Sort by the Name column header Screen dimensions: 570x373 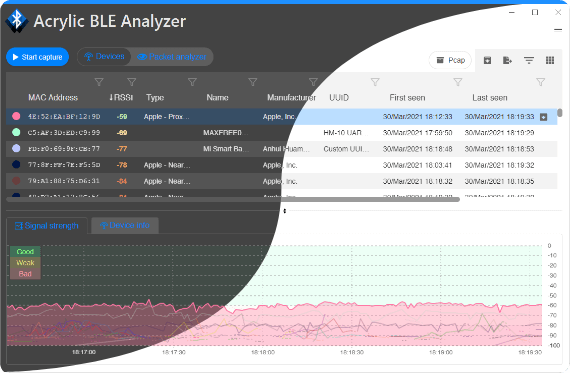(217, 97)
